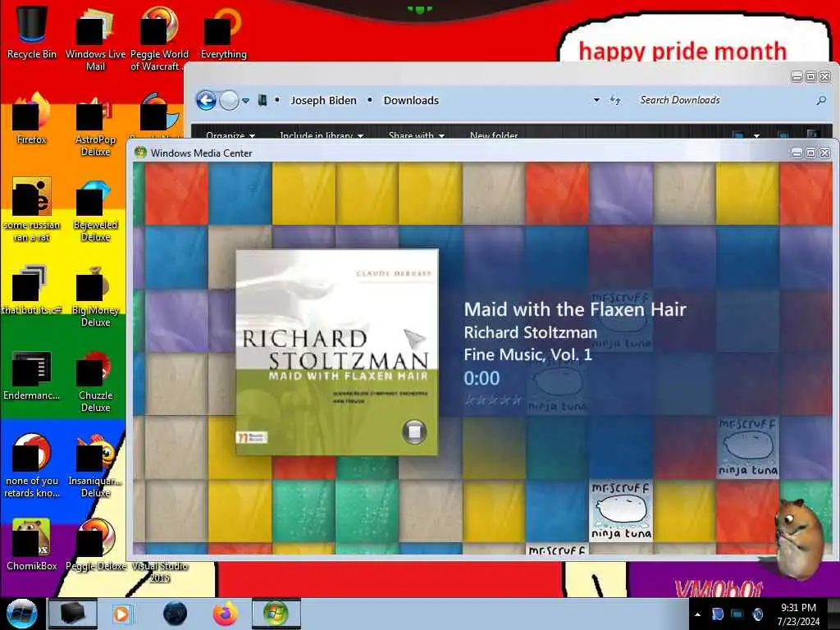Click the 'Maid with the Flaxen Hair' title
This screenshot has width=840, height=630.
575,309
